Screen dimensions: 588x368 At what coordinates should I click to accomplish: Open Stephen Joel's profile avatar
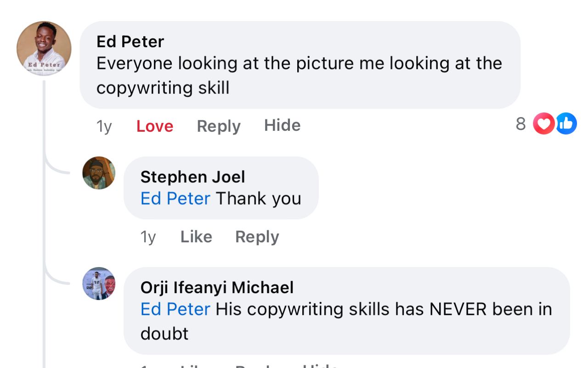[x=99, y=173]
